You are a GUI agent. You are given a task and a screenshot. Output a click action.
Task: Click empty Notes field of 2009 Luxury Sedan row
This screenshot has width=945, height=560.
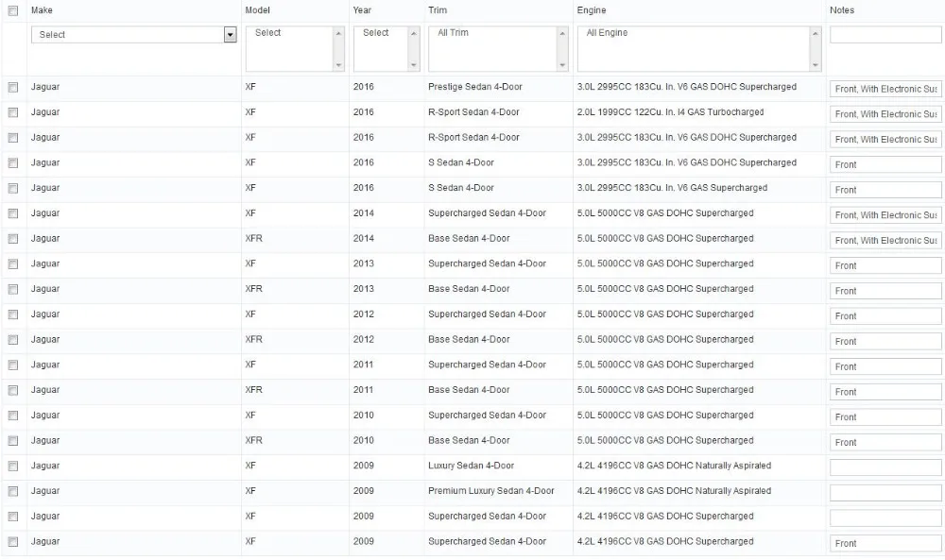(x=885, y=467)
